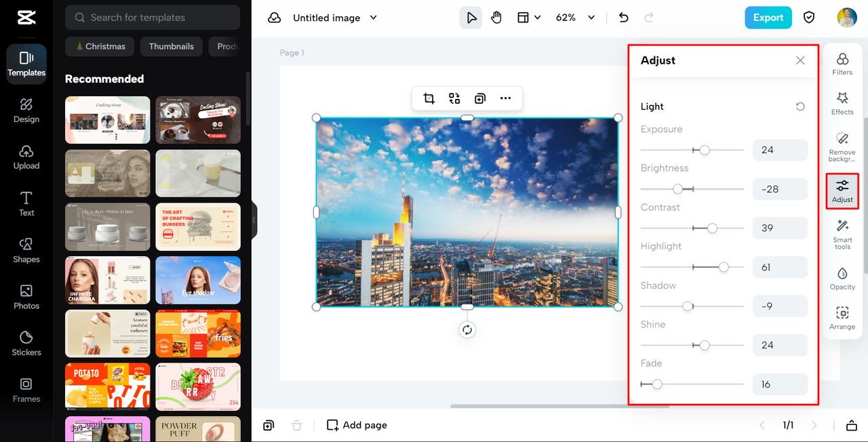The image size is (868, 442).
Task: Open the Frames sidebar panel
Action: (26, 390)
